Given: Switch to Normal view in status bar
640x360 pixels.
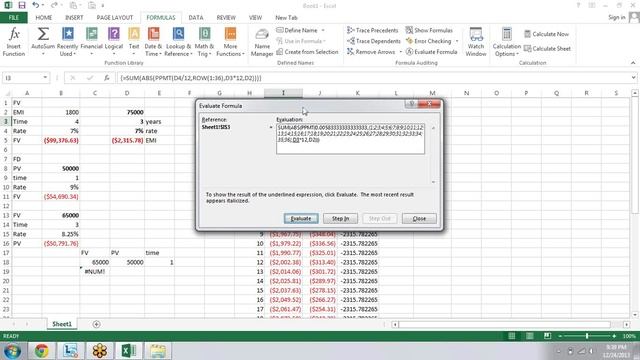Looking at the screenshot, I should click(x=511, y=336).
